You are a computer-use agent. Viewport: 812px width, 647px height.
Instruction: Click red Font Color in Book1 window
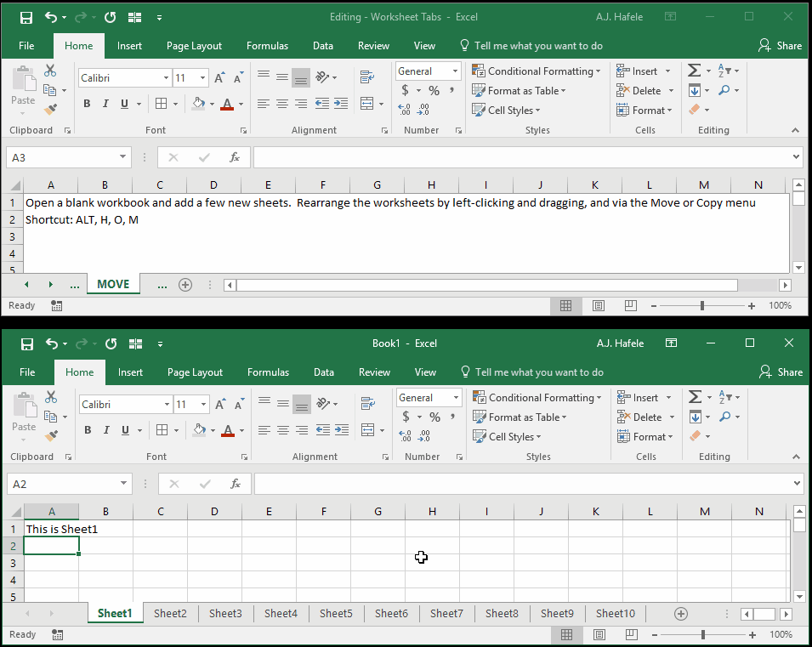coord(228,430)
